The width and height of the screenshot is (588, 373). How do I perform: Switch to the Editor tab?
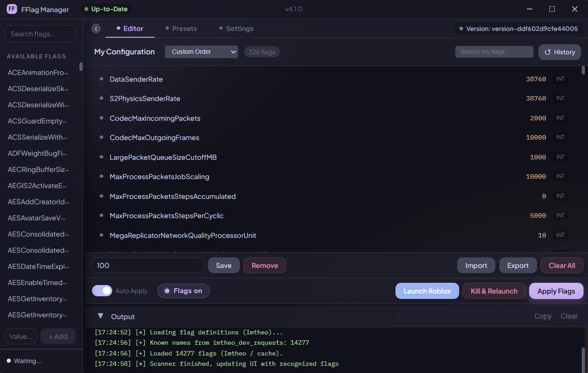pyautogui.click(x=130, y=28)
